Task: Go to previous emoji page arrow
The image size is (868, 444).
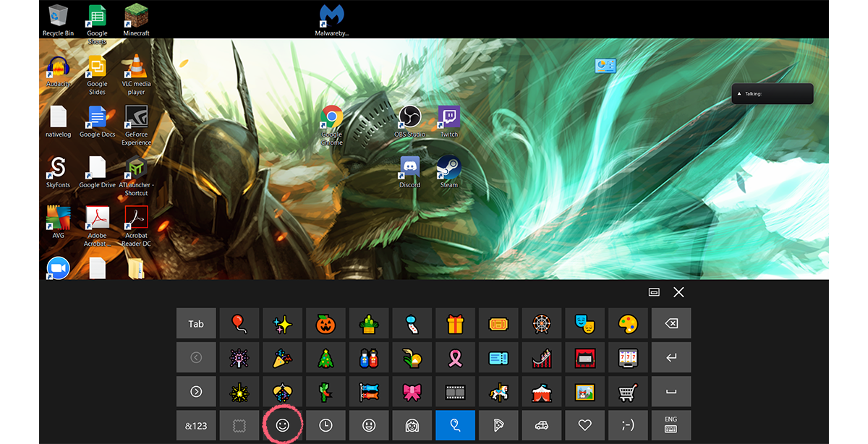Action: coord(196,357)
